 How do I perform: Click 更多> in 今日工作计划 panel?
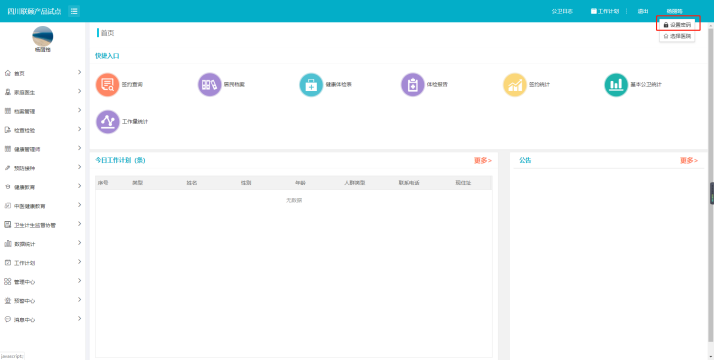(483, 160)
